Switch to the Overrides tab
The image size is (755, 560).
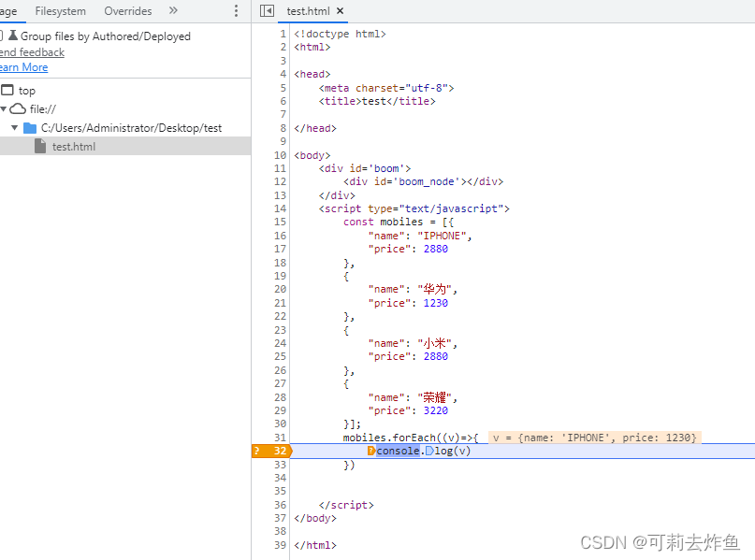[x=127, y=10]
